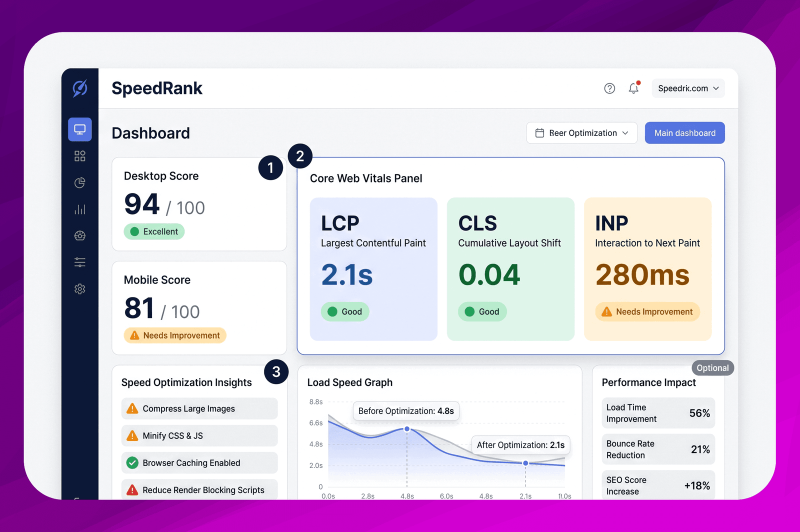Viewport: 800px width, 532px height.
Task: Click the Before Optimization graph point
Action: pos(407,429)
